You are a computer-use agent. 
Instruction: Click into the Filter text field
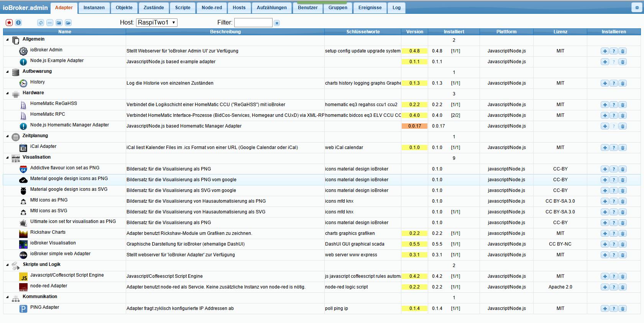tap(253, 23)
